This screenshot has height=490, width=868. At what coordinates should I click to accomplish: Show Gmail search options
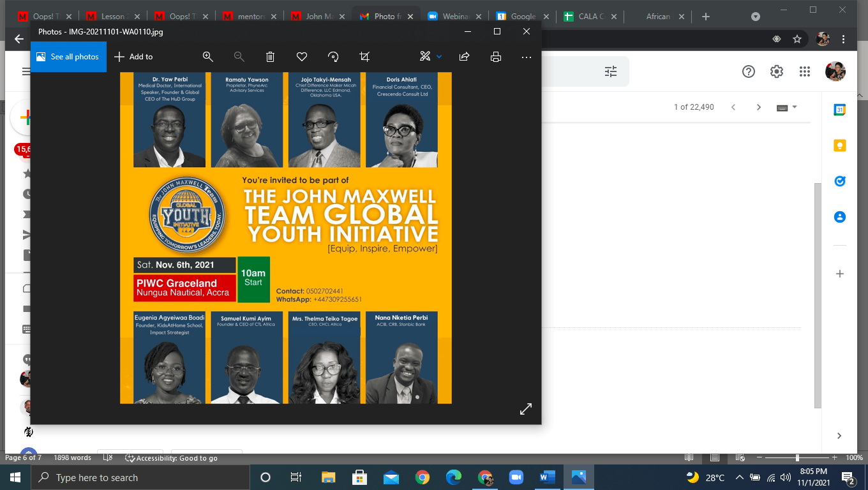pos(611,71)
